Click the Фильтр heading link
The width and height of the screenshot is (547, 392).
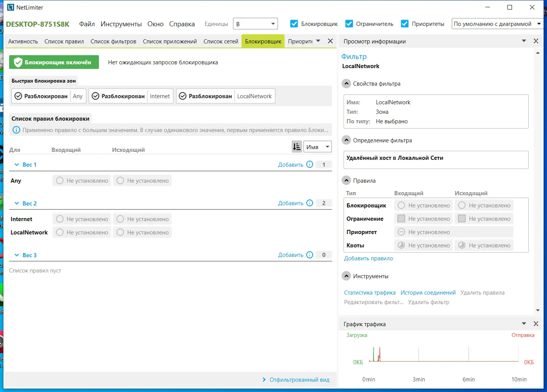point(354,56)
